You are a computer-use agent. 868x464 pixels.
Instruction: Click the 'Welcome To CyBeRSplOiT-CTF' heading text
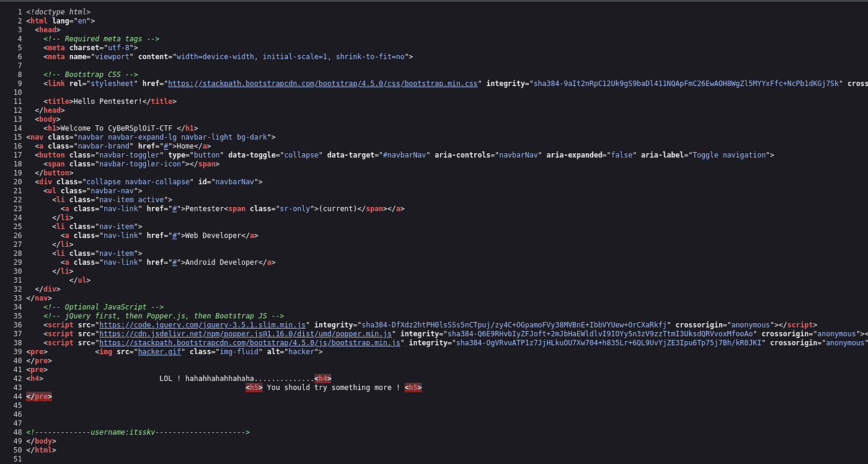tap(116, 128)
